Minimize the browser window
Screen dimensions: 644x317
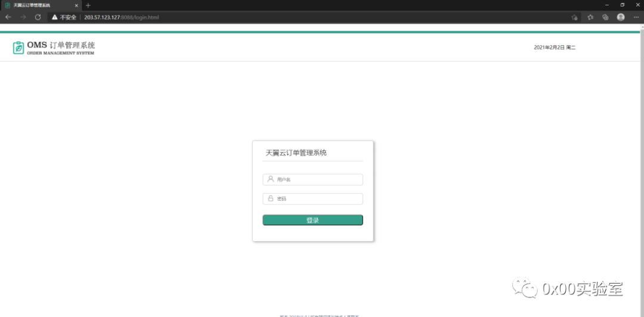[607, 5]
